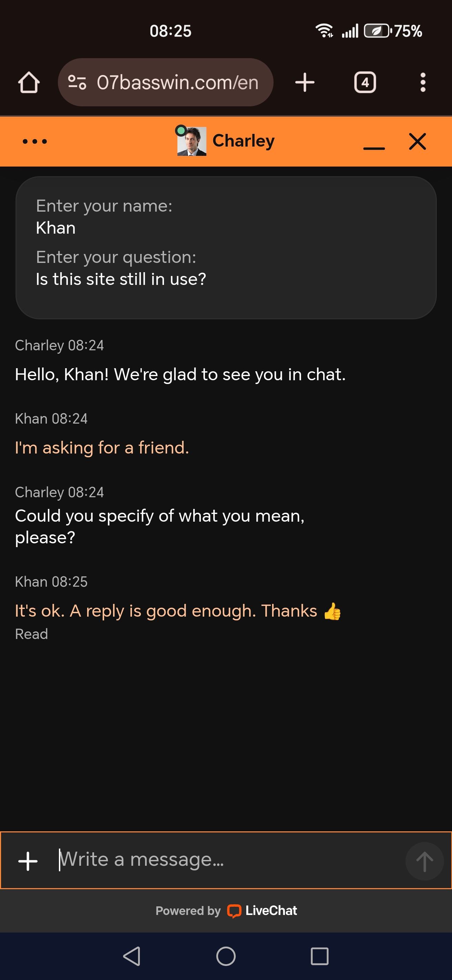
Task: Focus the Write a message field
Action: pos(228,860)
